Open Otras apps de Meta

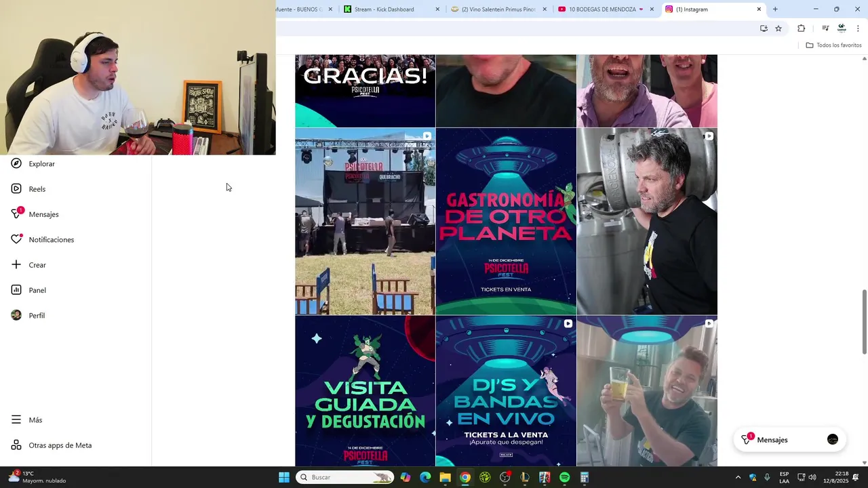(52, 445)
